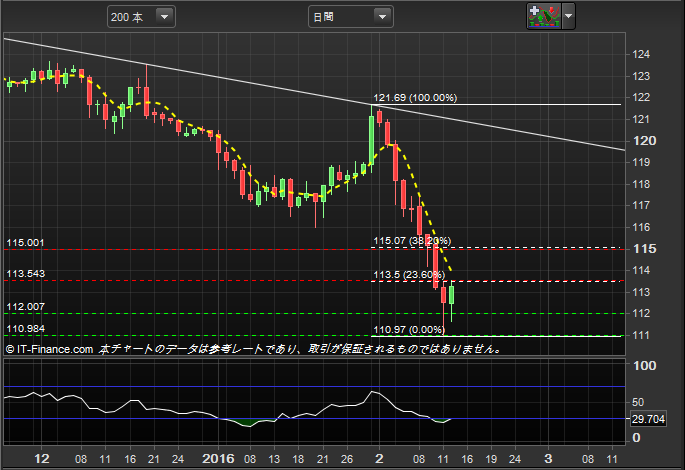This screenshot has height=470, width=685.
Task: Click the 100 level on RSI axis
Action: tap(645, 366)
